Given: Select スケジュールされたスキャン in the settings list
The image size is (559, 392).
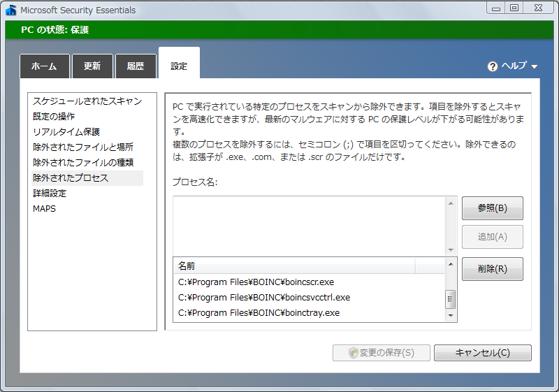Looking at the screenshot, I should [87, 101].
